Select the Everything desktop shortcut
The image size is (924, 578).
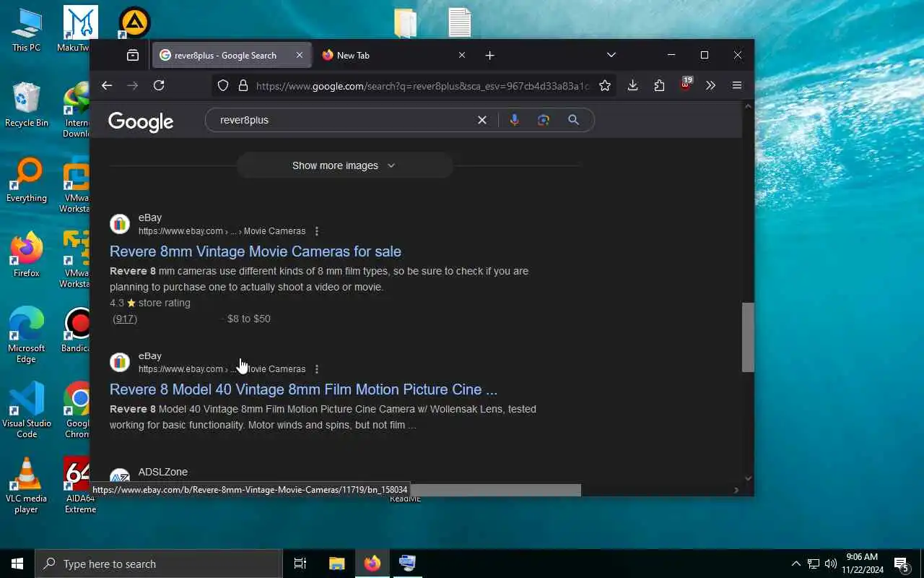(27, 181)
